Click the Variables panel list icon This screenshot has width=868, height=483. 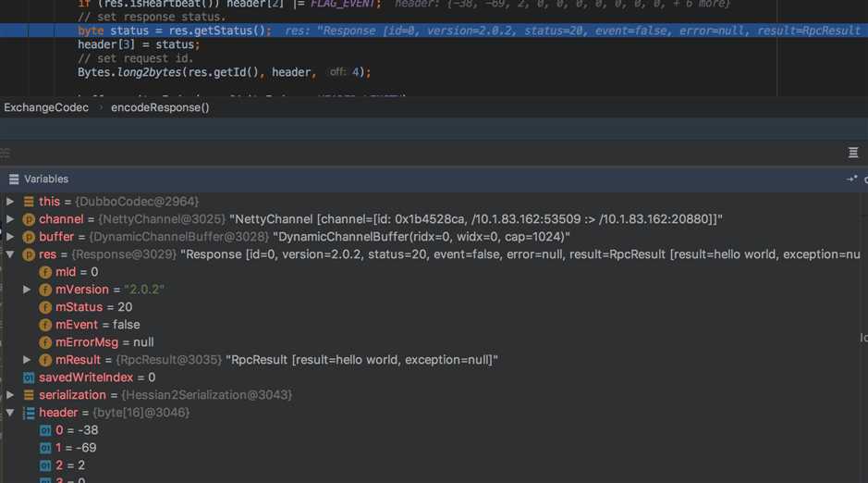click(x=14, y=179)
